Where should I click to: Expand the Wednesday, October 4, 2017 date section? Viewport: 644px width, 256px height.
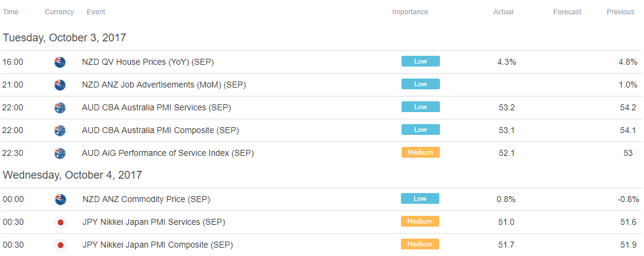(x=72, y=175)
